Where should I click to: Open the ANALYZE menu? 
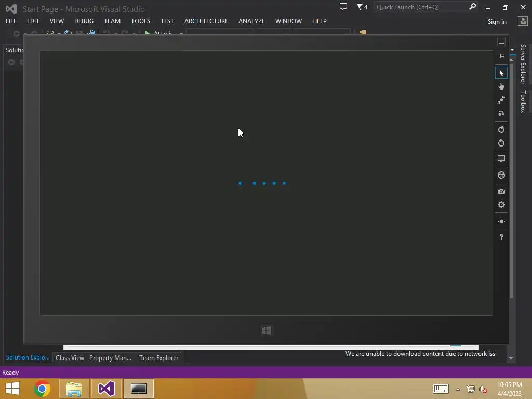(x=251, y=21)
